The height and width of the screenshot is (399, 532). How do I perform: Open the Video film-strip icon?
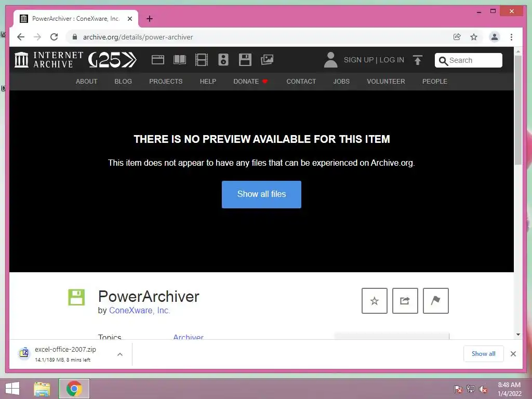pyautogui.click(x=202, y=60)
